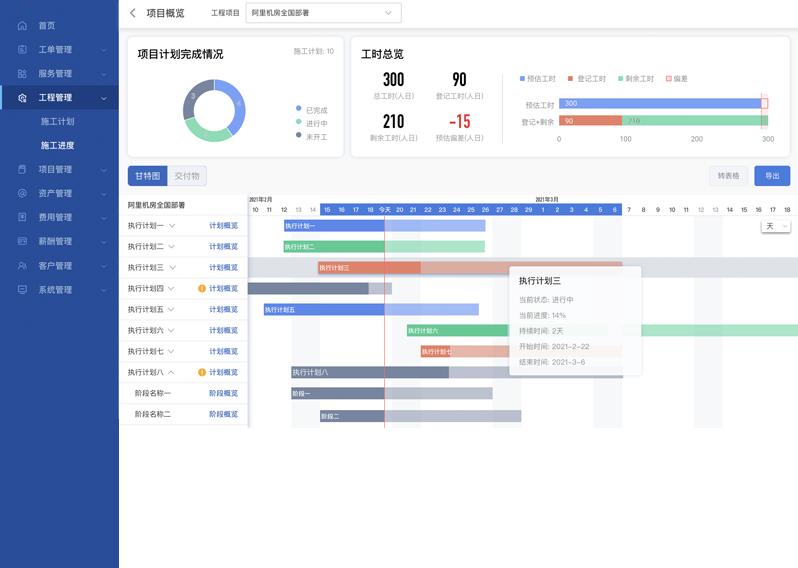Open 施工计划 submenu item
The height and width of the screenshot is (568, 798).
(57, 121)
